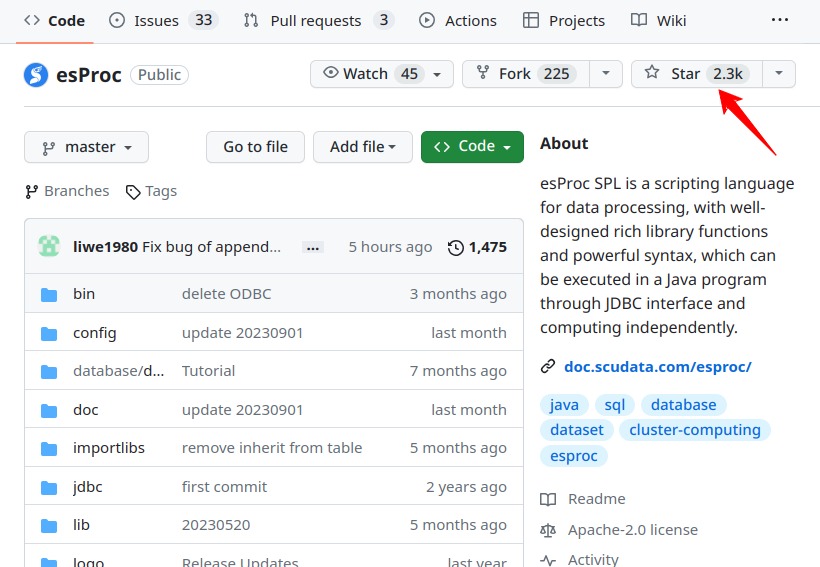Select the sql topic tag
Screen dimensions: 820x567
(x=614, y=405)
